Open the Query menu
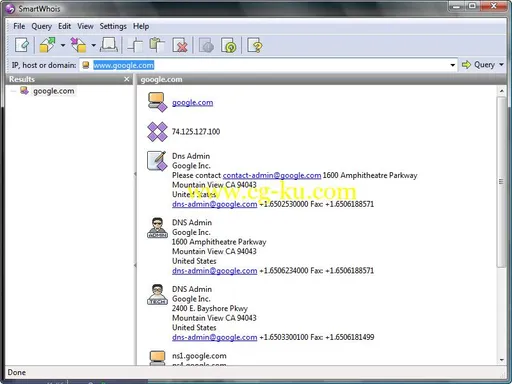Screen dimensions: 512x384 point(42,26)
